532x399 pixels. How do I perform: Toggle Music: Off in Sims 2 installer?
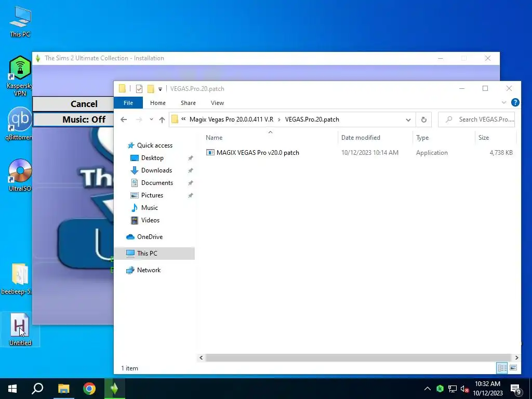pyautogui.click(x=73, y=119)
